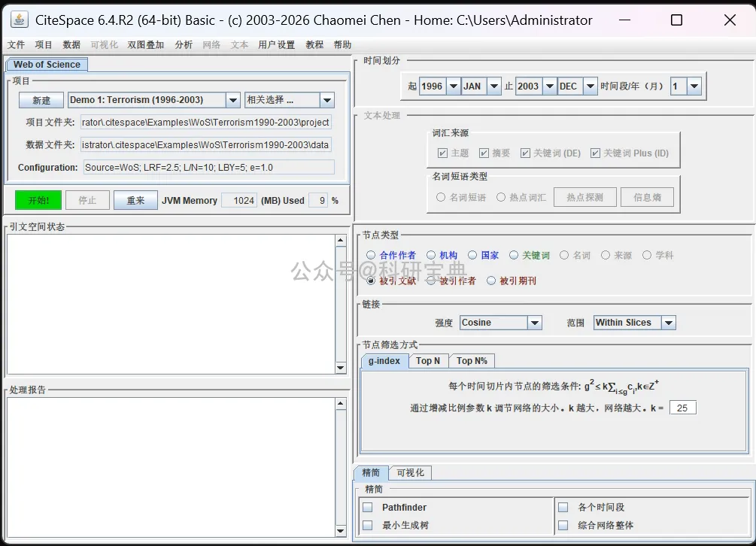756x546 pixels.
Task: Click inside the 引文空间状态 text area
Action: 172,304
